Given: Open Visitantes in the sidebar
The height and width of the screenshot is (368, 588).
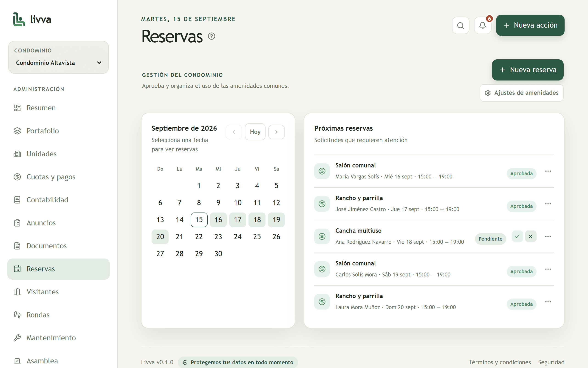Looking at the screenshot, I should pos(59,292).
